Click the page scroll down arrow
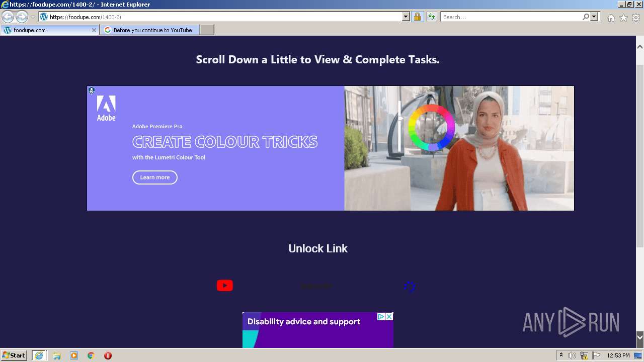This screenshot has height=362, width=644. 640,337
